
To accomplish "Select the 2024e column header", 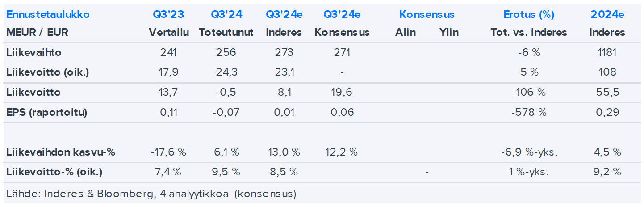I will [x=607, y=14].
